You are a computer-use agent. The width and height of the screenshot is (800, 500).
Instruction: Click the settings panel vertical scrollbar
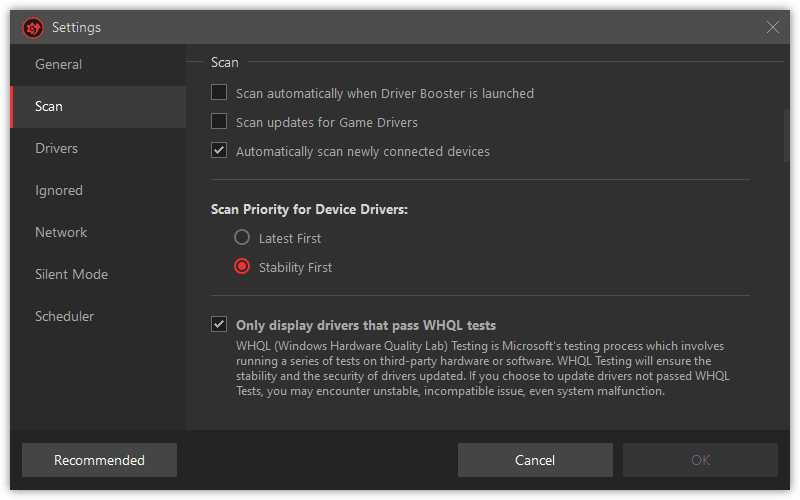(786, 135)
